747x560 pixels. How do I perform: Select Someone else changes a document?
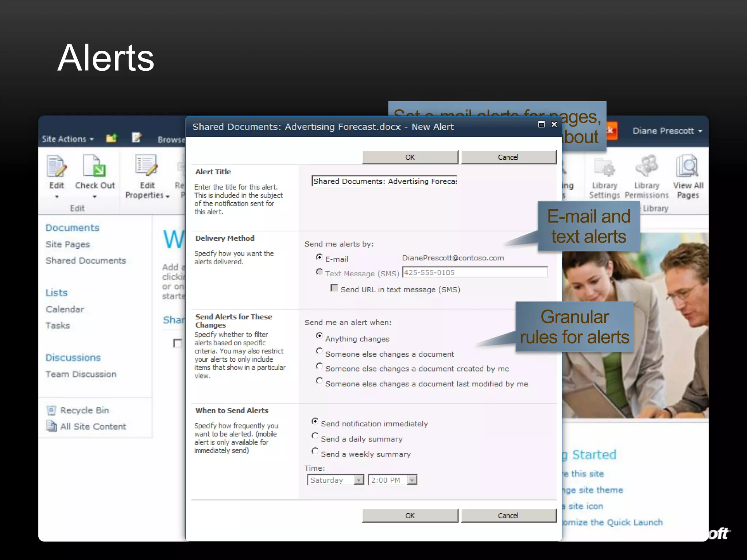coord(319,351)
